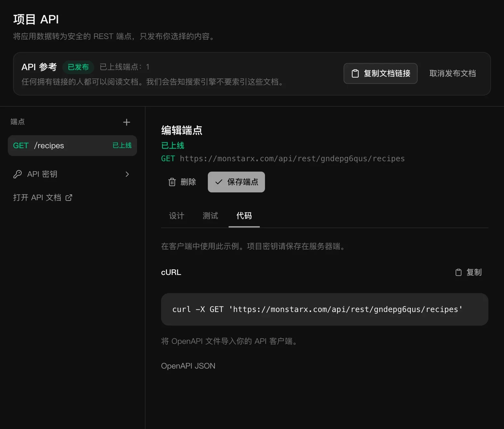Open the OpenAPI JSON link

click(x=188, y=366)
